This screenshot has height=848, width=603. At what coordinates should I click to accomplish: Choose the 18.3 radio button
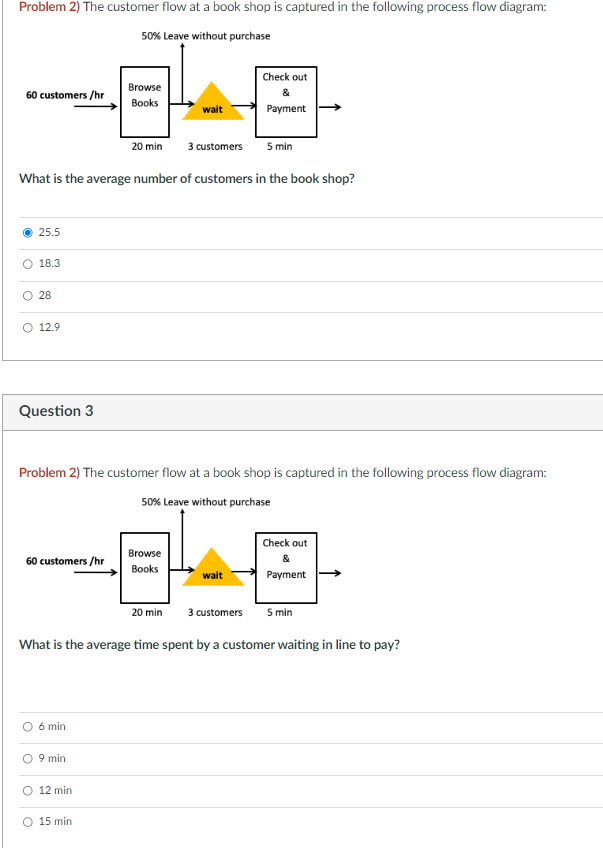pyautogui.click(x=27, y=263)
